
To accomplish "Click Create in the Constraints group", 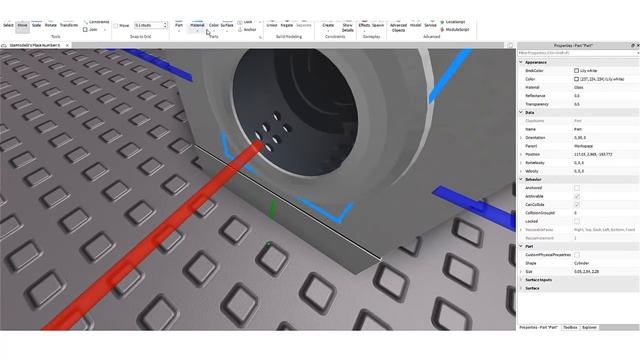I will tap(328, 25).
